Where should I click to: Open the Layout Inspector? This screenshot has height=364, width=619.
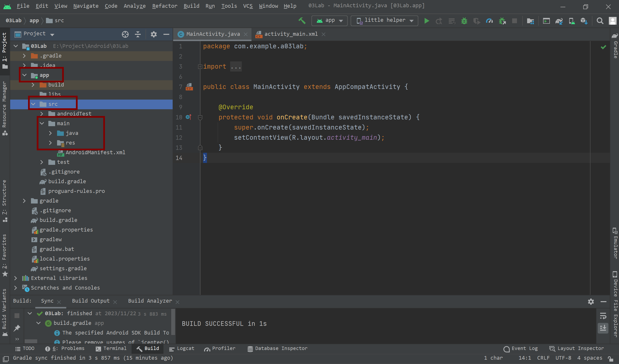pos(576,349)
